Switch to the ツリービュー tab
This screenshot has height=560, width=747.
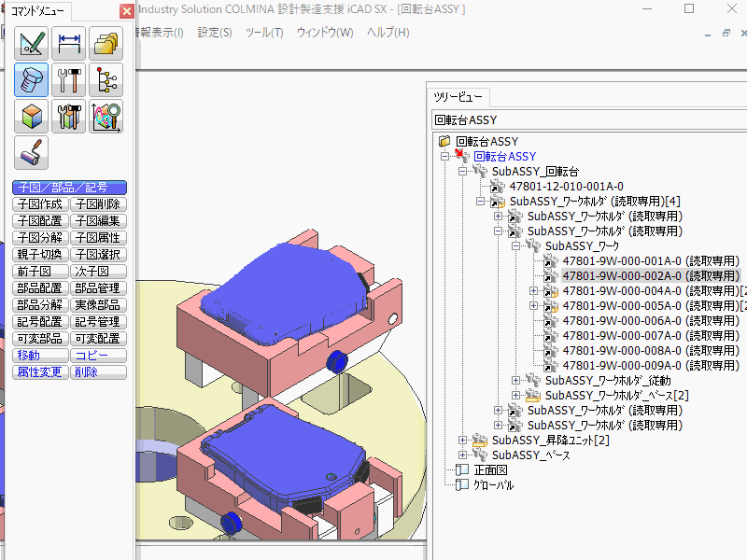point(459,97)
